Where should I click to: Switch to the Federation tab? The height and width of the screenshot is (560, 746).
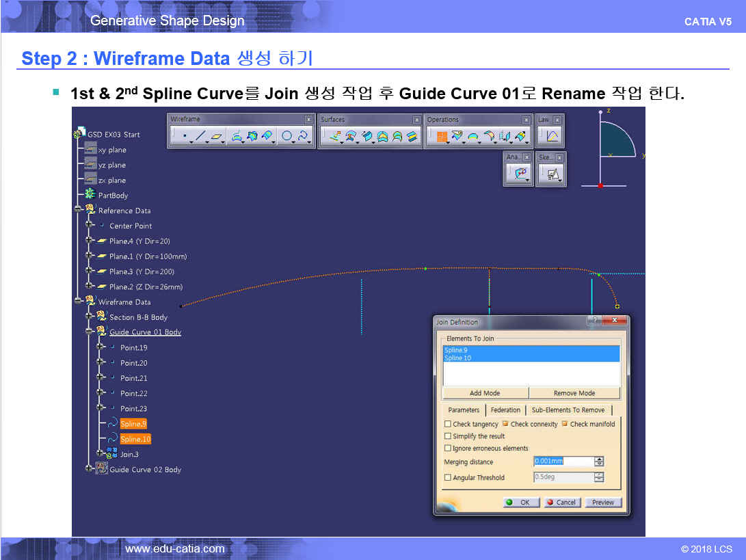coord(505,410)
